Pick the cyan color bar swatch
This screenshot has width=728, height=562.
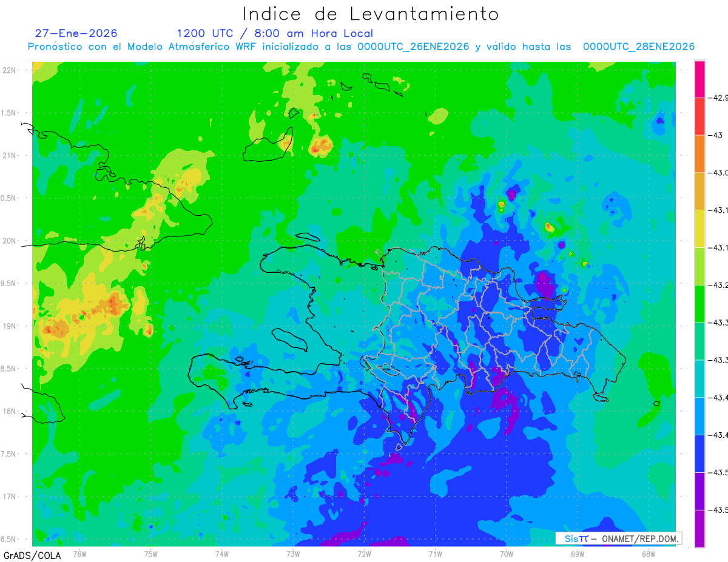point(699,378)
